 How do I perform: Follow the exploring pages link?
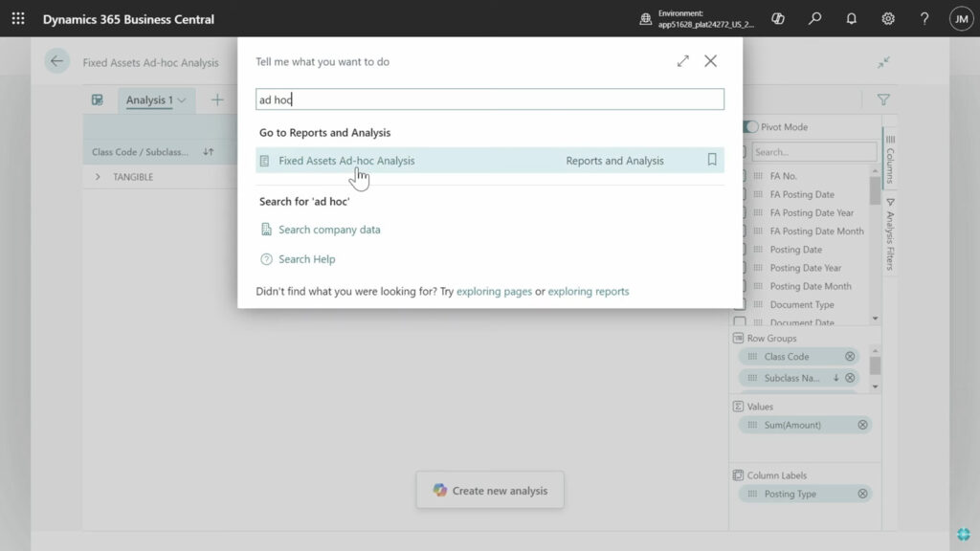click(494, 291)
